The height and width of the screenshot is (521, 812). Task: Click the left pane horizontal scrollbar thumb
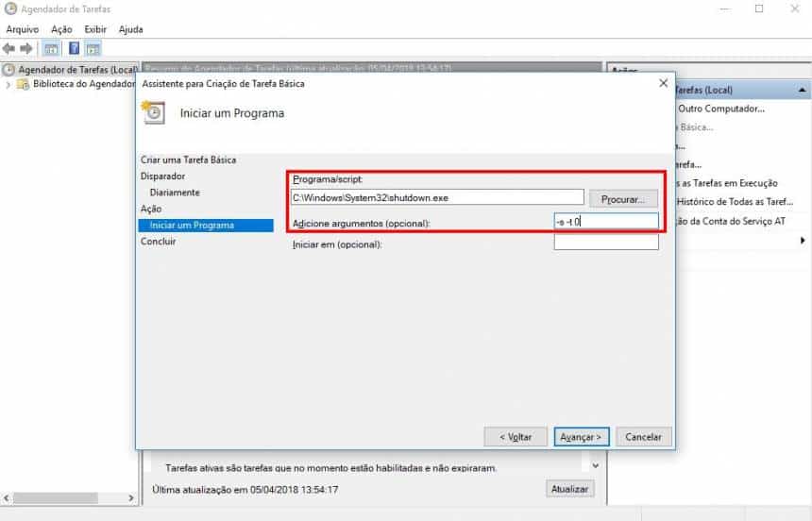[56, 497]
